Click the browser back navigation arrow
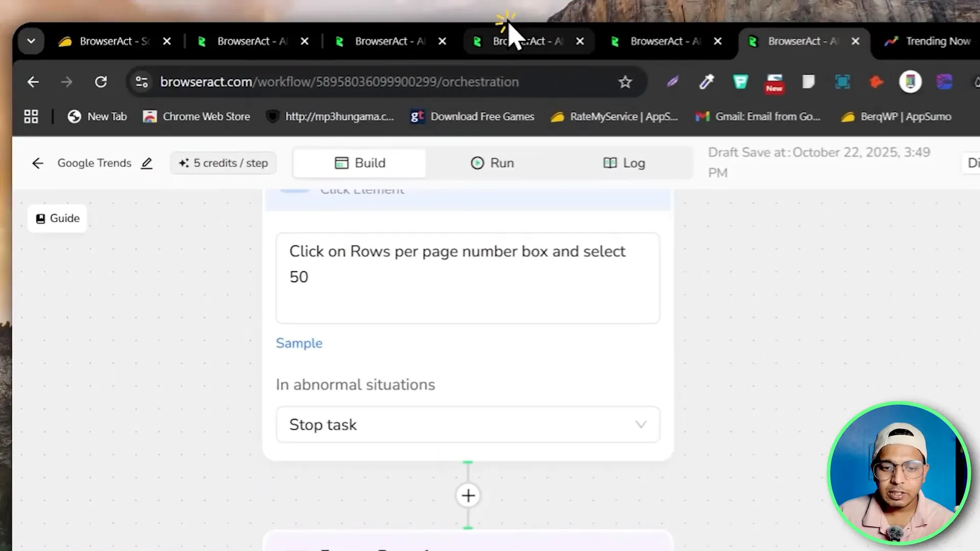The height and width of the screenshot is (551, 980). [33, 82]
